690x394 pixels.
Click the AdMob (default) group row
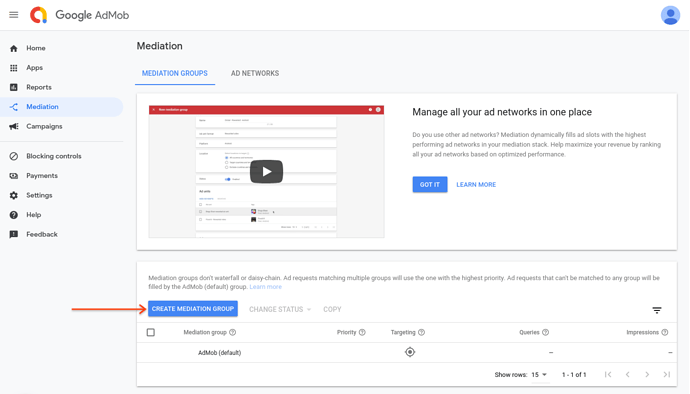coord(407,353)
